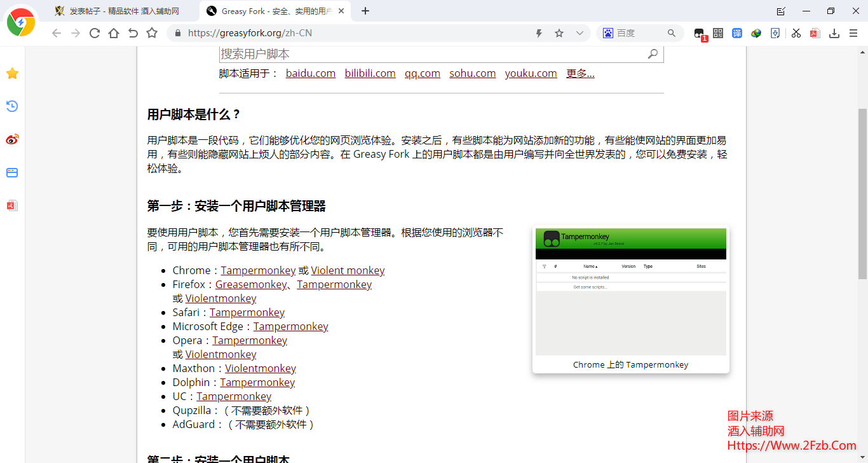Viewport: 868px width, 463px height.
Task: Expand the address bar dropdown arrow
Action: click(578, 32)
